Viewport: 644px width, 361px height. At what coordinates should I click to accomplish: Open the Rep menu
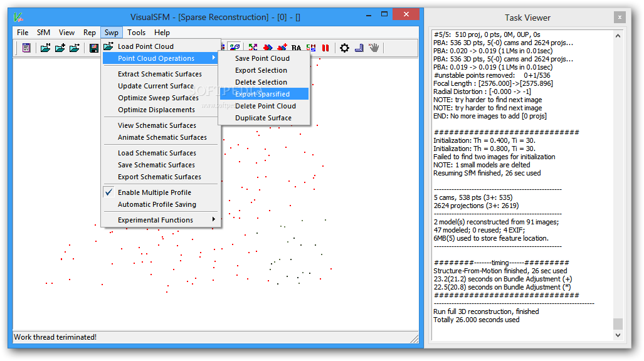click(x=90, y=33)
